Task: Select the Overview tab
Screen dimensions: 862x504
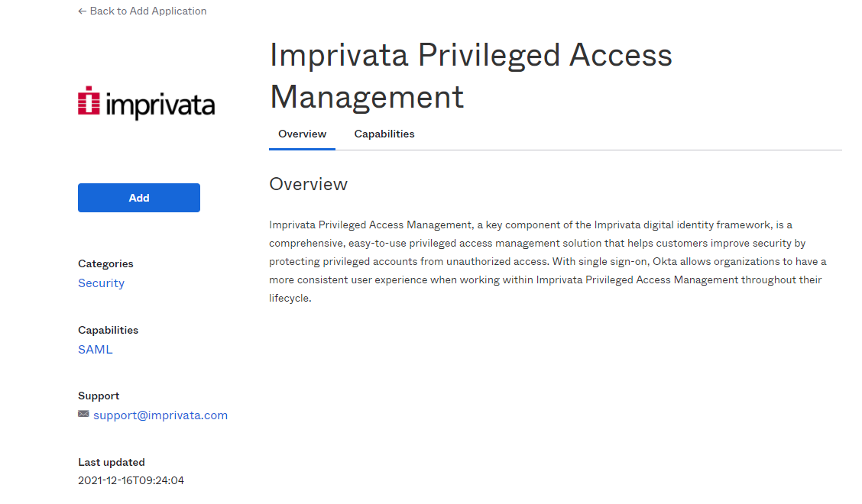Action: pyautogui.click(x=302, y=134)
